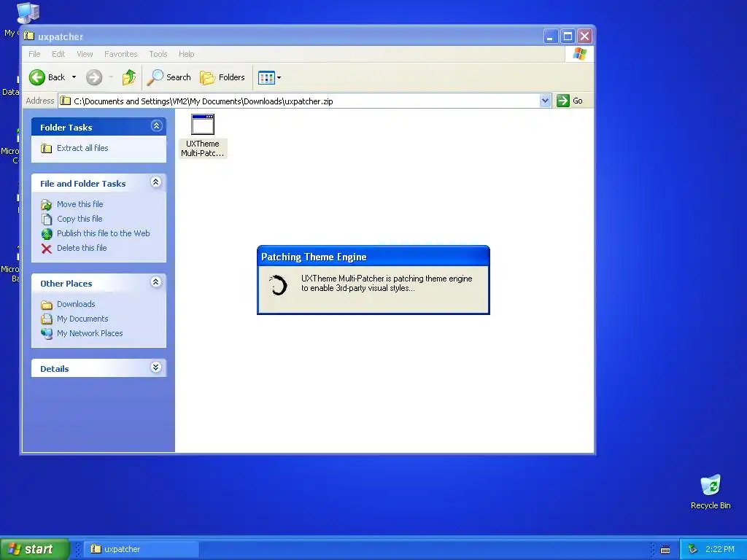The image size is (747, 560).
Task: Collapse the File and Folder Tasks panel
Action: [156, 182]
